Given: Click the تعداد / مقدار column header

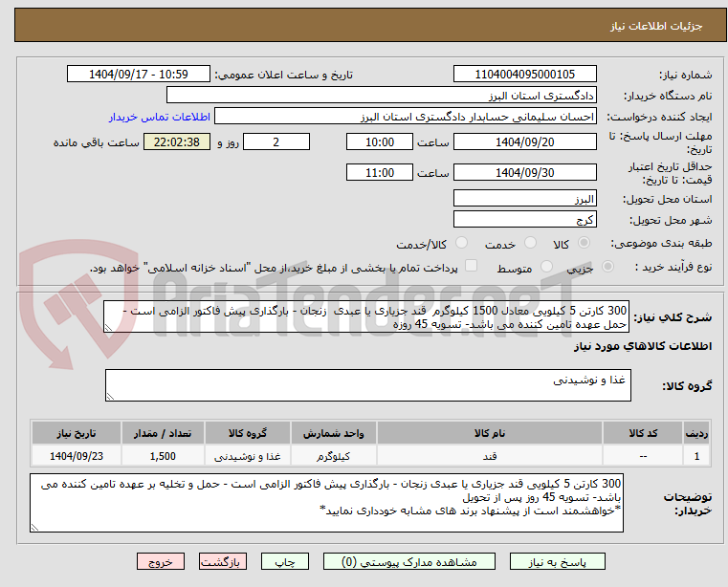Looking at the screenshot, I should point(163,433).
